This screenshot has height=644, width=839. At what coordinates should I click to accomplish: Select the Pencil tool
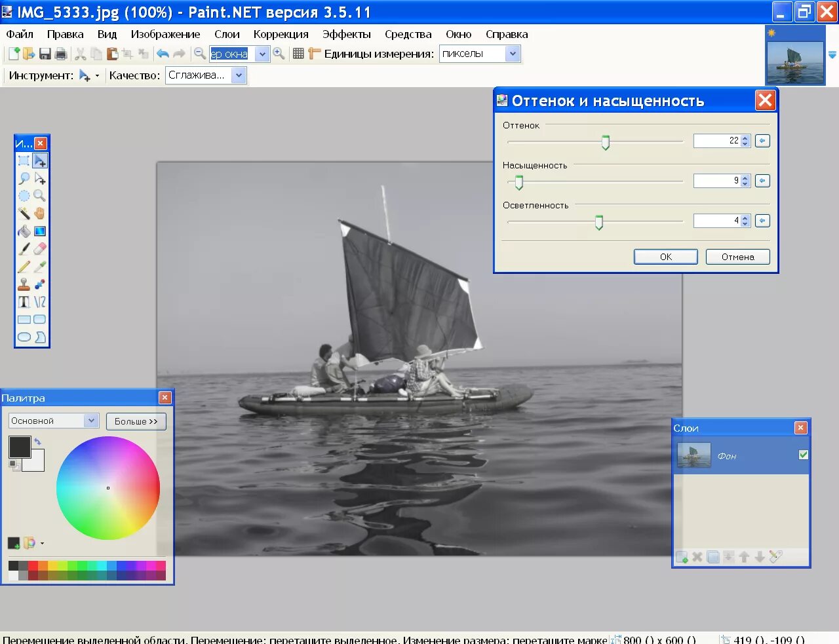point(24,267)
